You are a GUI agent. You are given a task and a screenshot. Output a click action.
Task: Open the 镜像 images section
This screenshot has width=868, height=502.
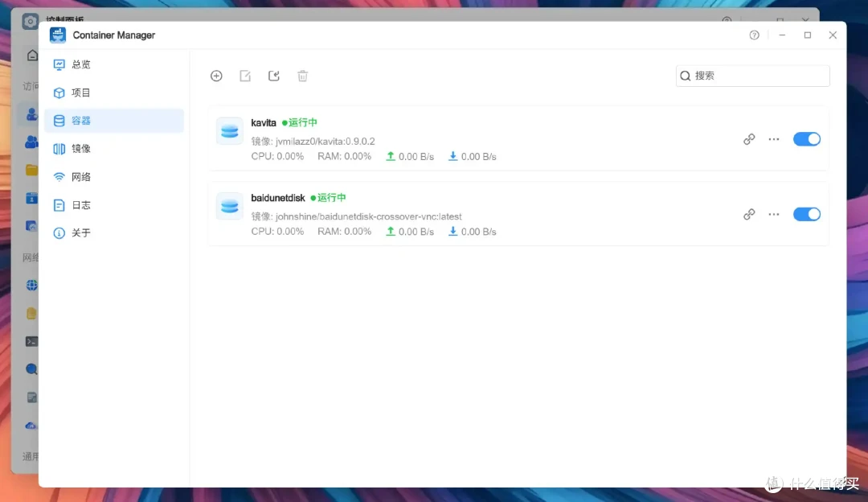(114, 149)
